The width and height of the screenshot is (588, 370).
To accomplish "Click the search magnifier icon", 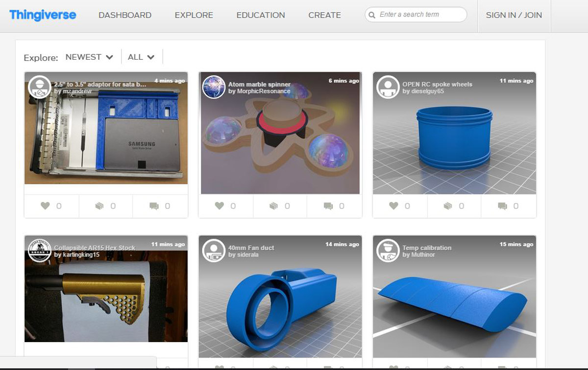I will [372, 15].
